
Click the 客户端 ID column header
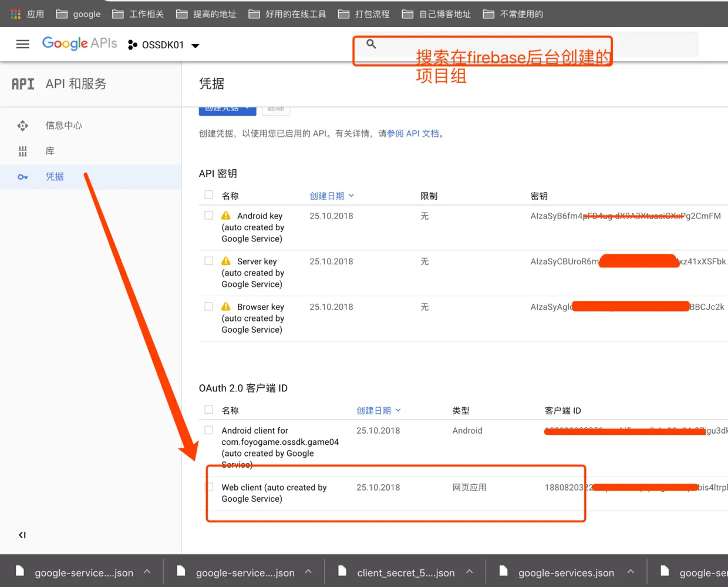click(x=562, y=410)
